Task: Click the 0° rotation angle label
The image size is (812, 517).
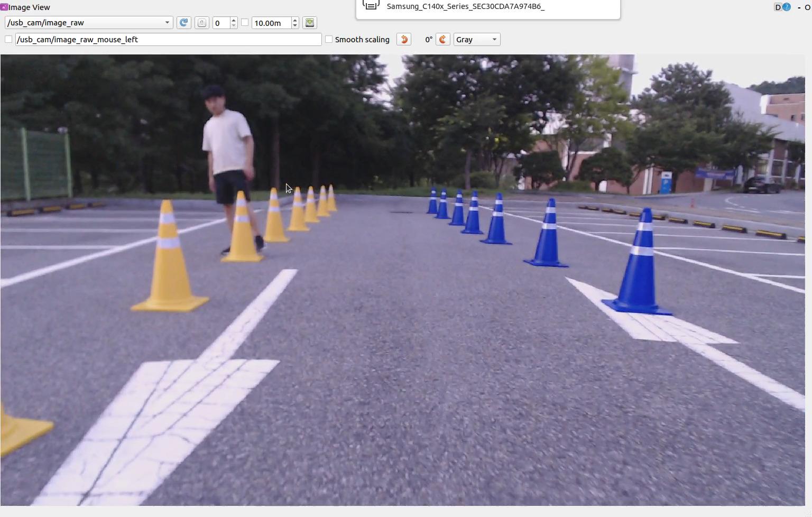Action: point(429,40)
